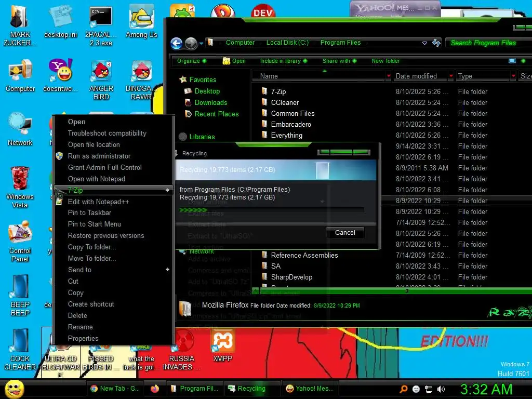This screenshot has width=532, height=399.
Task: Select the 7-Zip context menu entry
Action: (114, 190)
